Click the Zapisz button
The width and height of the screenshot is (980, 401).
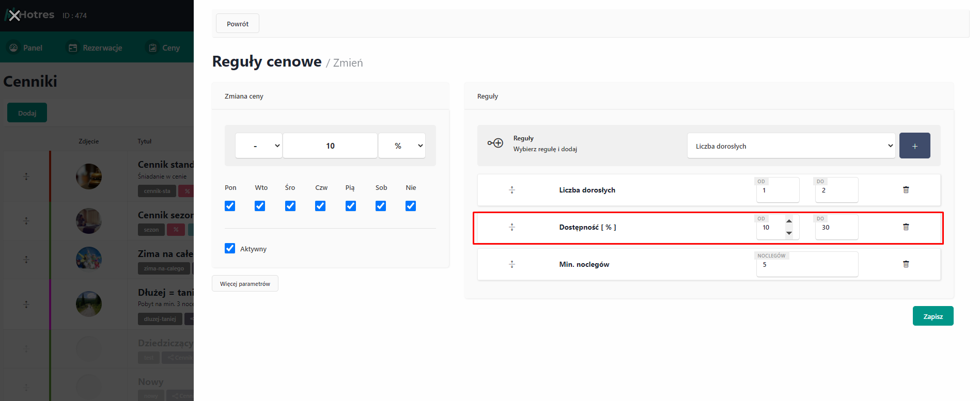point(932,316)
